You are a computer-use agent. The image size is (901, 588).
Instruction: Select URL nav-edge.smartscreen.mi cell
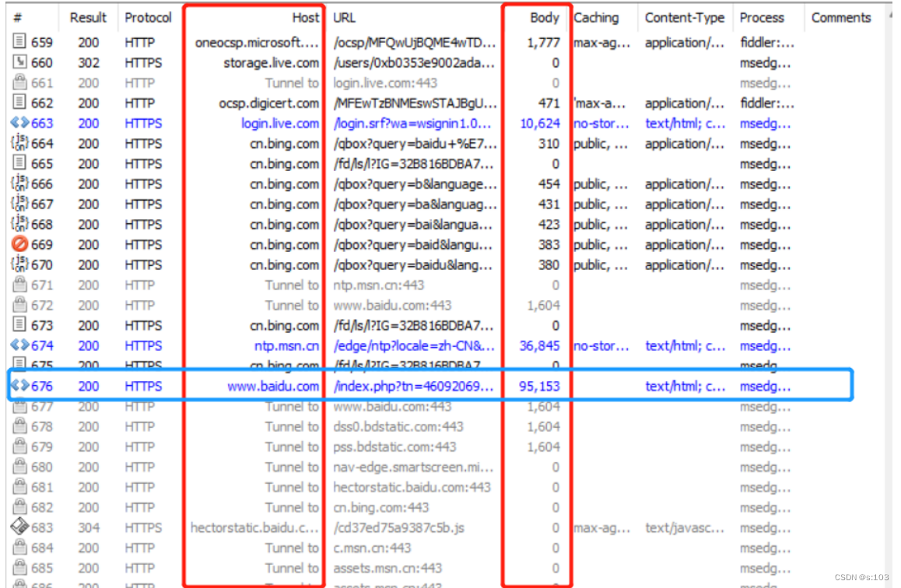[413, 467]
